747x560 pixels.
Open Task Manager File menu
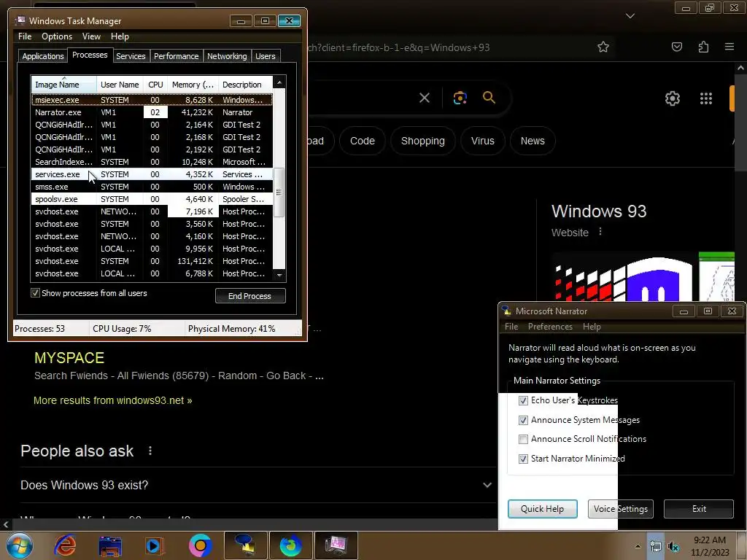coord(25,36)
